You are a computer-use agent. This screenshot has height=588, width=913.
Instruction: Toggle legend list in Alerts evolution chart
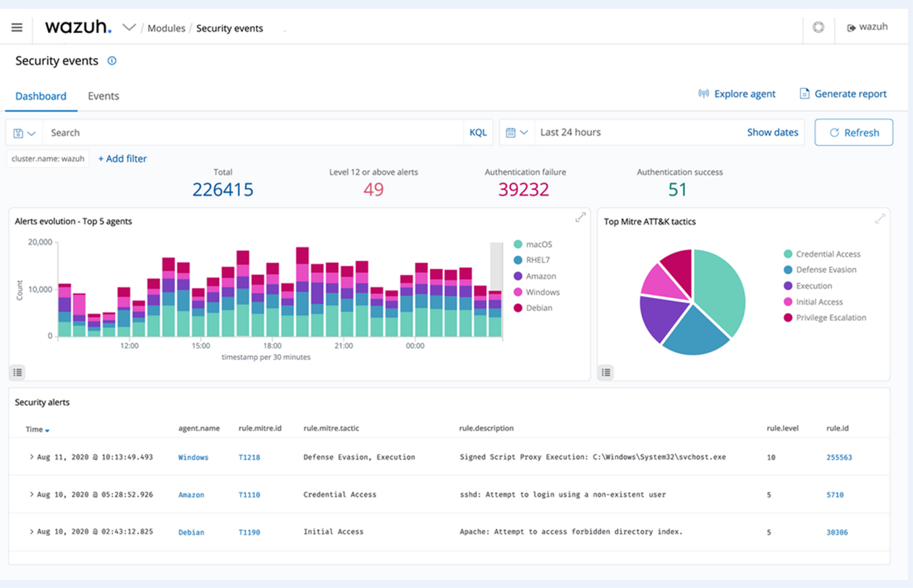tap(18, 372)
